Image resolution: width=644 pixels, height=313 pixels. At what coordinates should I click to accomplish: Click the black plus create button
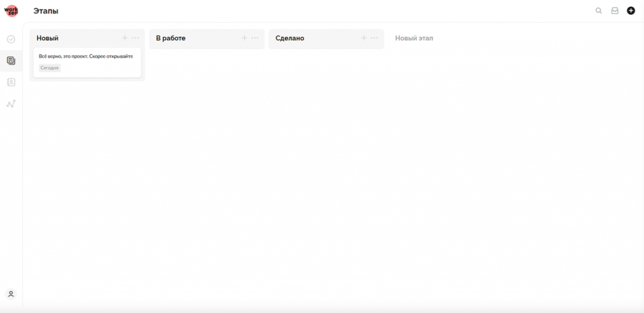point(631,11)
